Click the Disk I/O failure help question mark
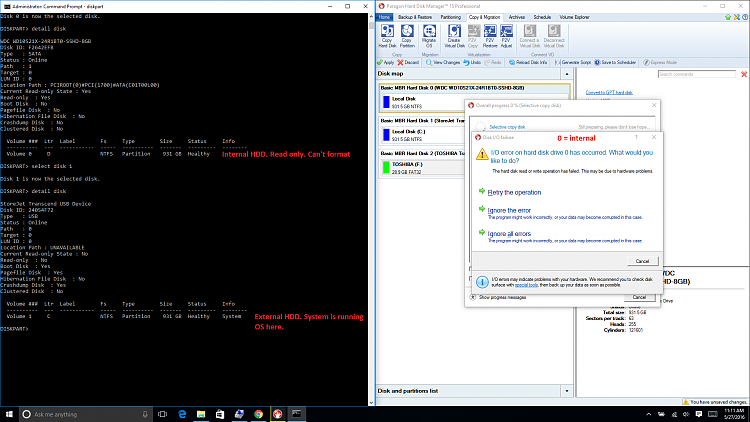 tap(636, 137)
